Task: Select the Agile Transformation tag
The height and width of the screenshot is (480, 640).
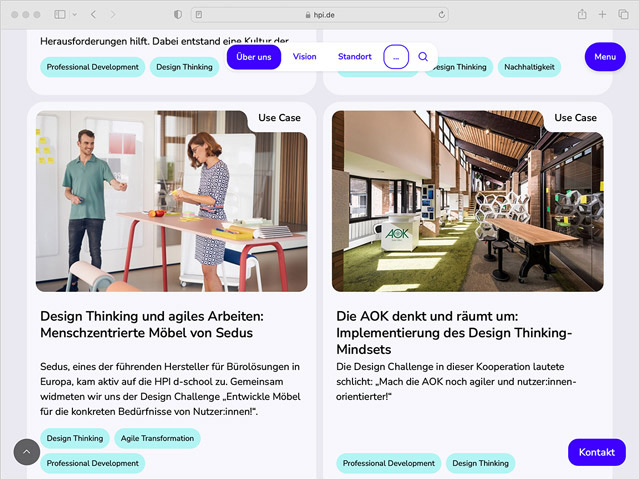Action: [x=158, y=438]
